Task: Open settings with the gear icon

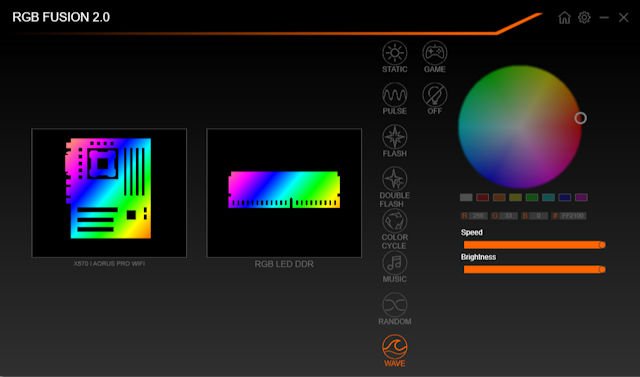Action: point(584,18)
